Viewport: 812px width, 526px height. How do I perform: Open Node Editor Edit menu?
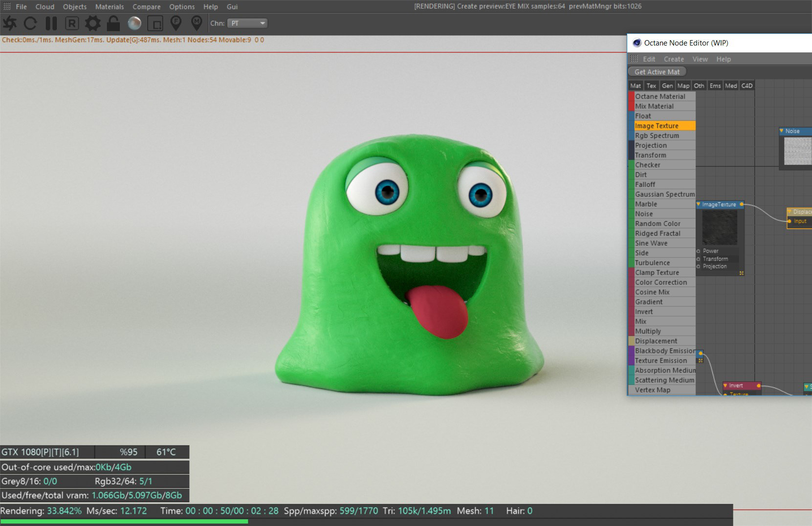pos(649,59)
